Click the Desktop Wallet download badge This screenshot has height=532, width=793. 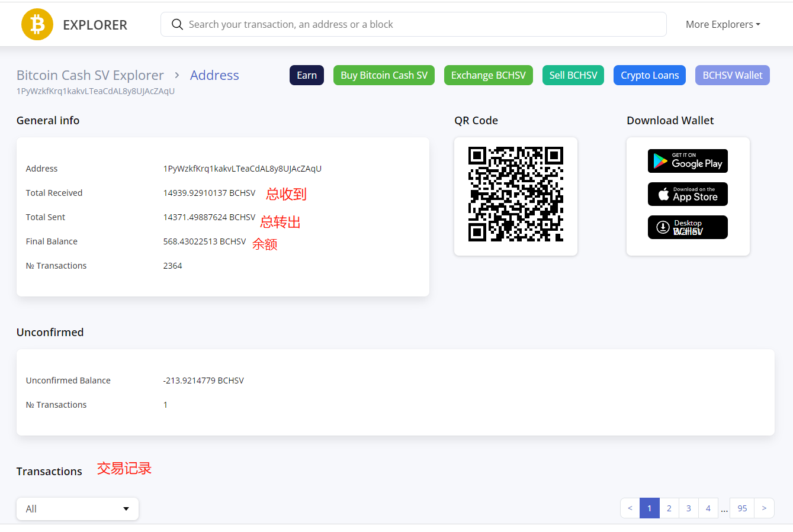pos(688,227)
